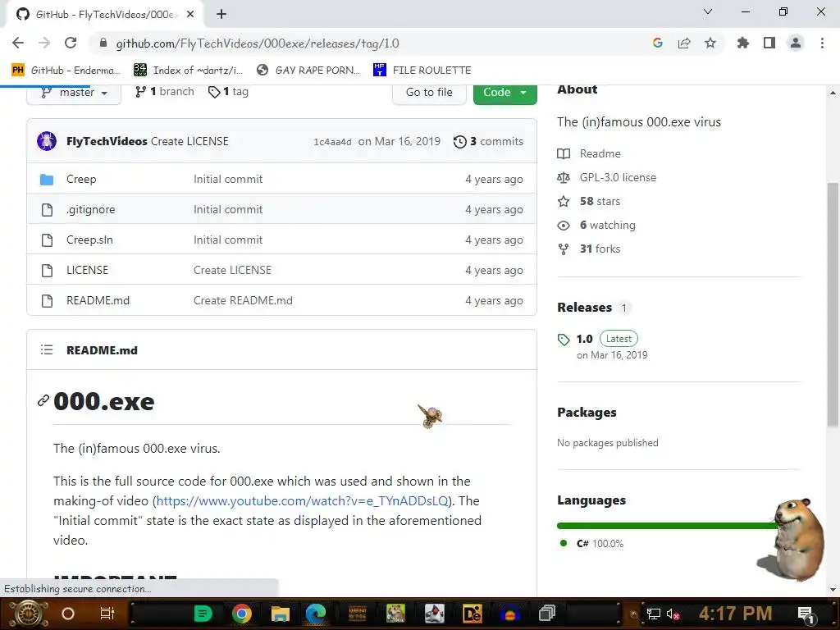
Task: Open Task View on taskbar
Action: [107, 614]
